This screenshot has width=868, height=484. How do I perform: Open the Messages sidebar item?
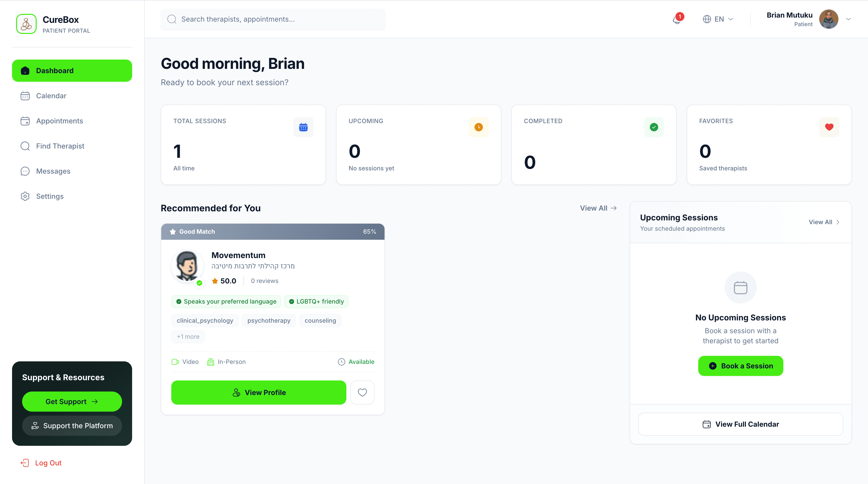[53, 171]
